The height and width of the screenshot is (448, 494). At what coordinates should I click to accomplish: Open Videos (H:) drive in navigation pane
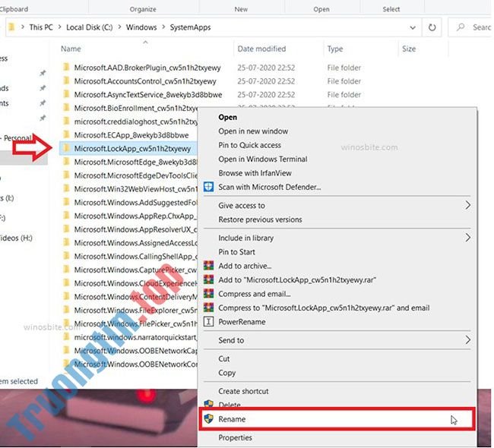(16, 238)
